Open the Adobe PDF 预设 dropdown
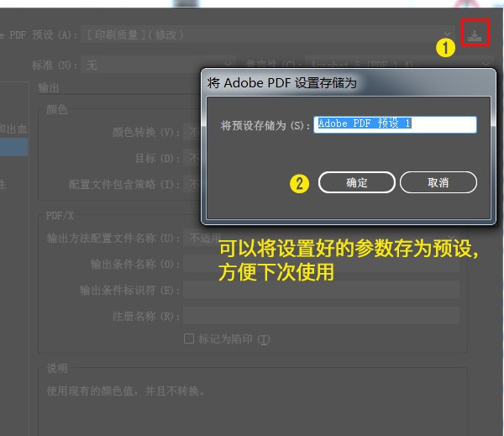The height and width of the screenshot is (436, 504). coord(268,34)
